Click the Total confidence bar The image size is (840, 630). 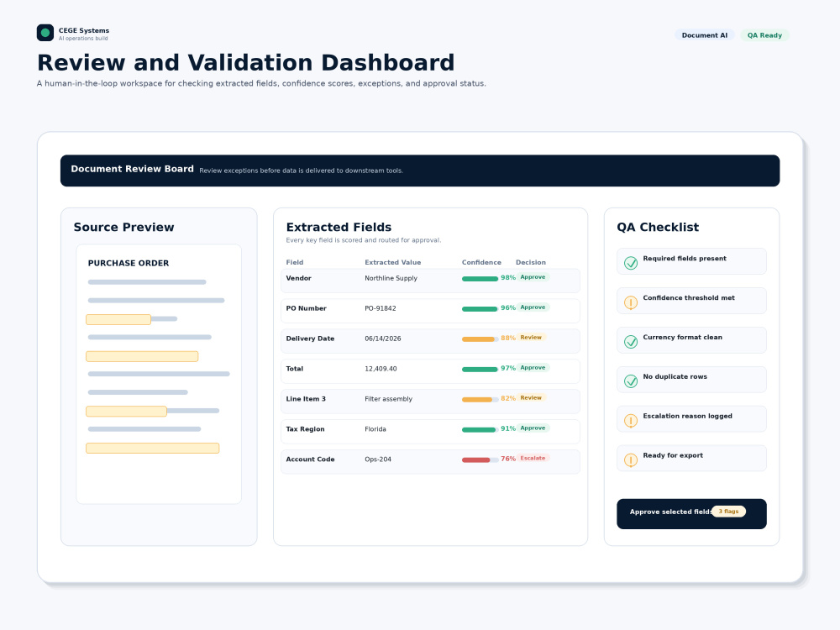click(480, 369)
